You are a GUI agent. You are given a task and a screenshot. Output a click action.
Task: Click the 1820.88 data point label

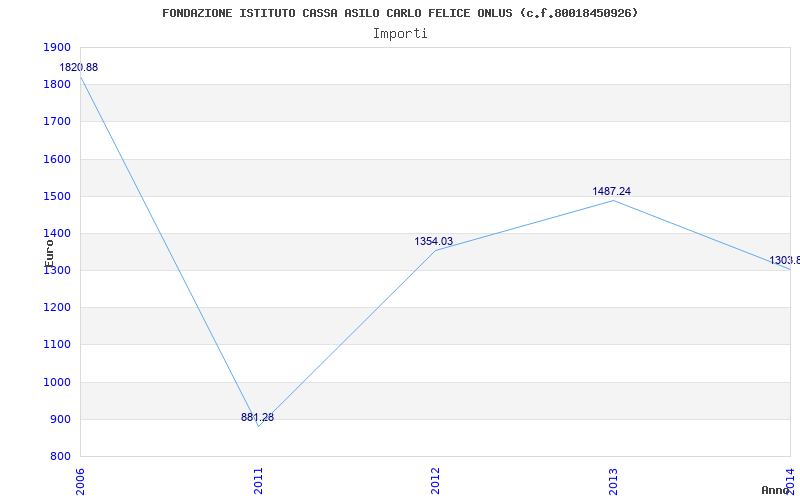click(79, 67)
